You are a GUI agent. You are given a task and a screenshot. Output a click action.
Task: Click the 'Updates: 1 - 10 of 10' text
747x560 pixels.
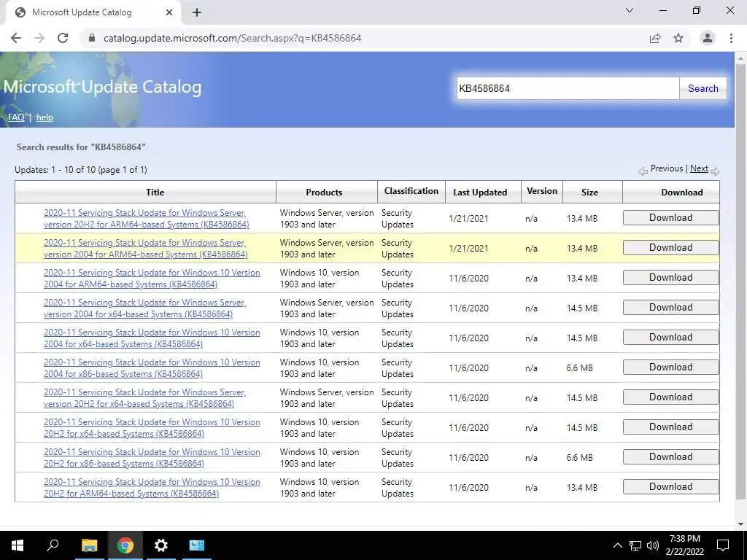point(81,169)
